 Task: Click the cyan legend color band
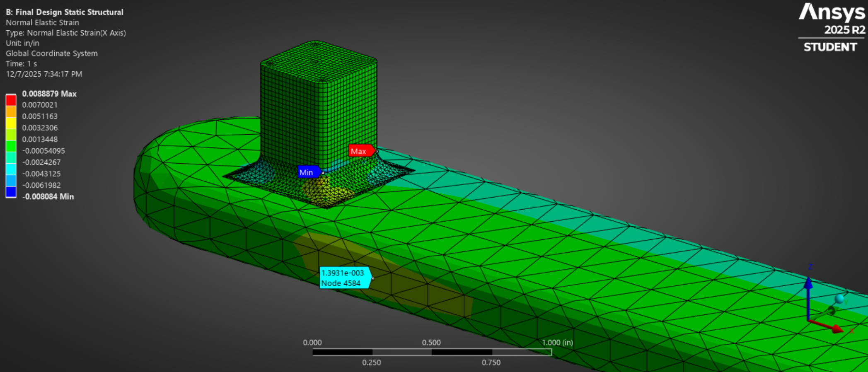point(11,169)
